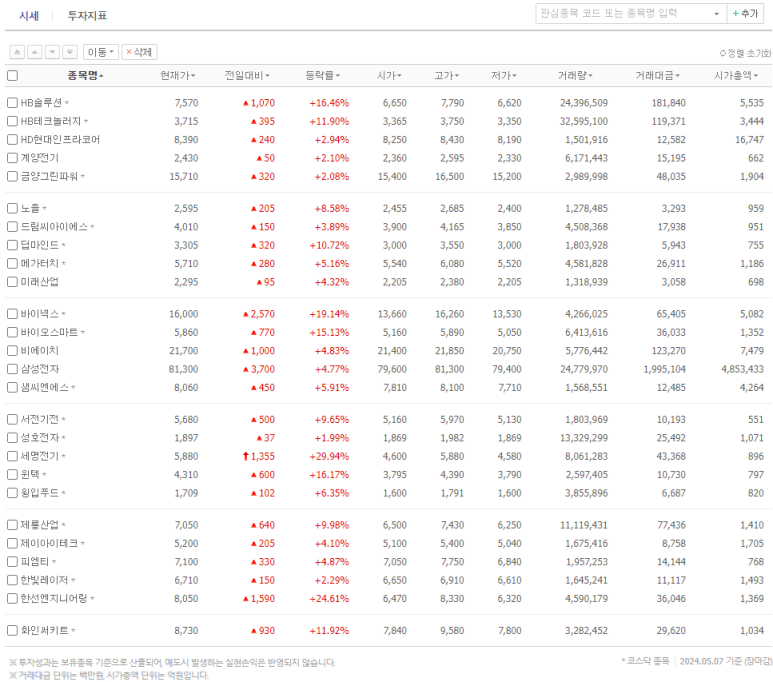This screenshot has height=682, width=773.
Task: Open the 드림씨아이에스 stock link
Action: [x=54, y=226]
